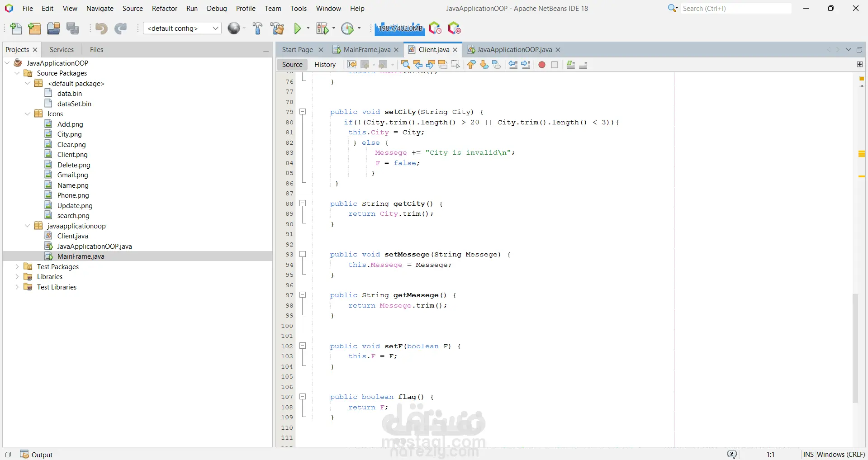Screen dimensions: 868x460
Task: Clean and build the project
Action: pos(277,28)
